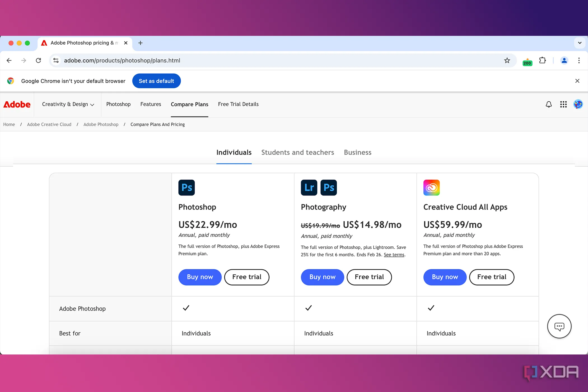Go to Adobe Photoshop breadcrumb
The height and width of the screenshot is (392, 588).
(101, 124)
